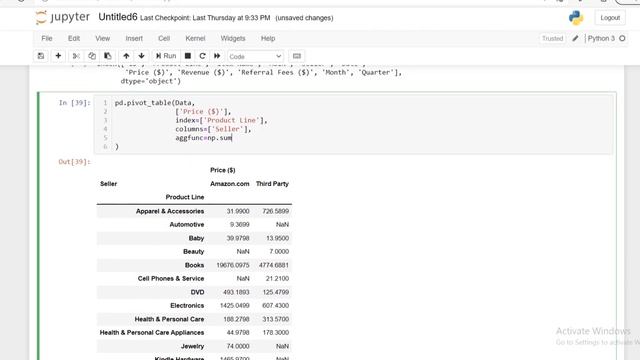Viewport: 640px width, 360px height.
Task: Click the pencil edit mode icon
Action: pos(575,38)
